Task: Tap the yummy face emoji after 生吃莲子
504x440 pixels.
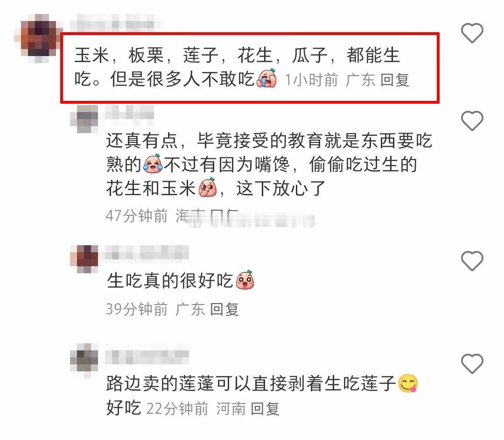Action: point(407,383)
